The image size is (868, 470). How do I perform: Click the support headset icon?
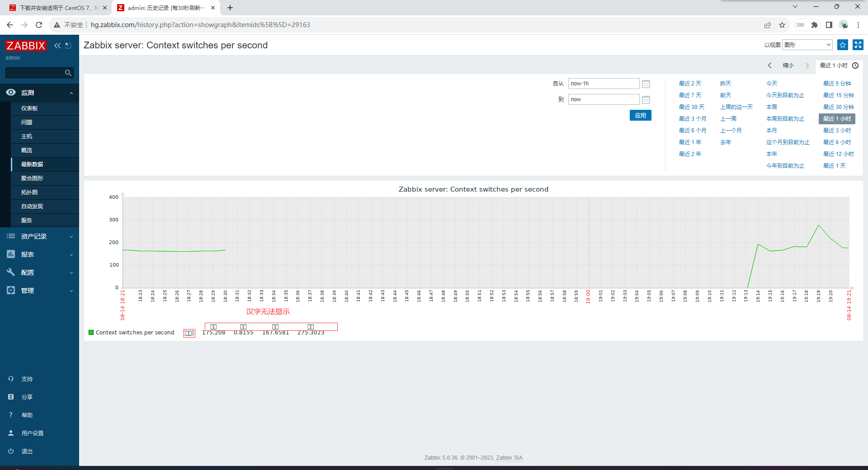[11, 379]
